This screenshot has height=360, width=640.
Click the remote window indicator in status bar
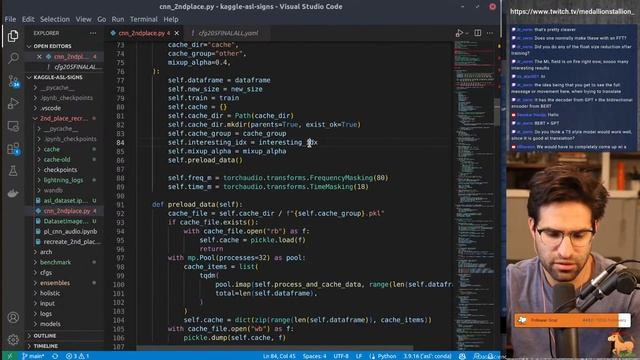[x=10, y=356]
